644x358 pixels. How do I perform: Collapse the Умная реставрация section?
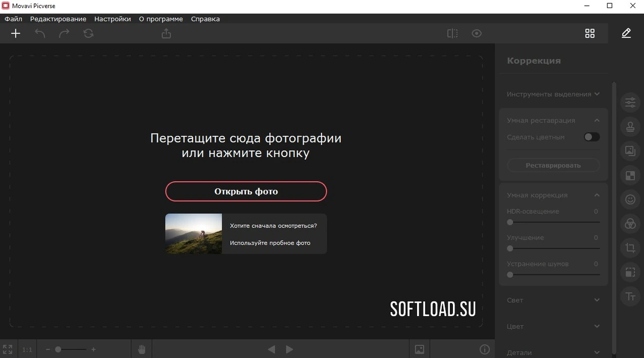(597, 121)
